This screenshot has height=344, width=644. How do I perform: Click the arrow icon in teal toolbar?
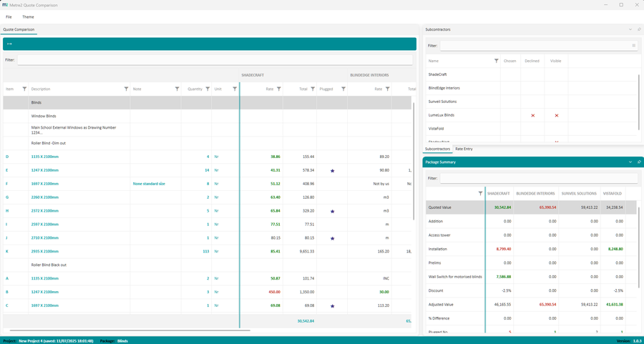(x=9, y=44)
